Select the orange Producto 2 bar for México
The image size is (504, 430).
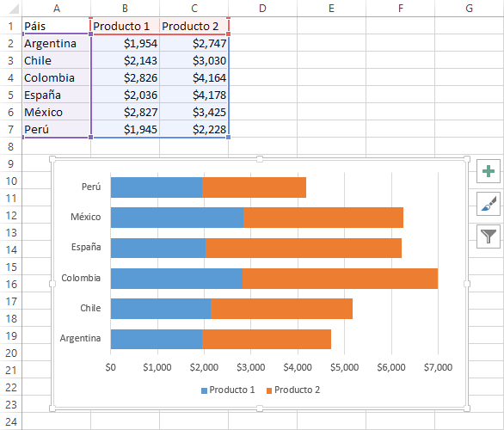tap(323, 218)
